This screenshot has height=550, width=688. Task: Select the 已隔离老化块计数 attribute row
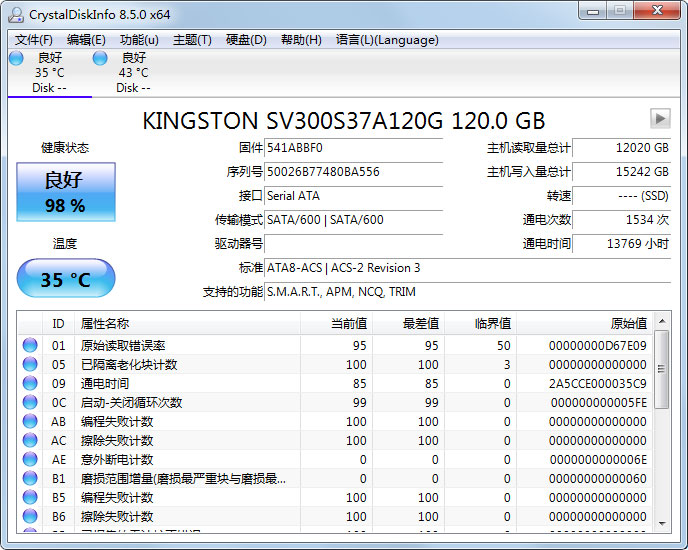[335, 364]
